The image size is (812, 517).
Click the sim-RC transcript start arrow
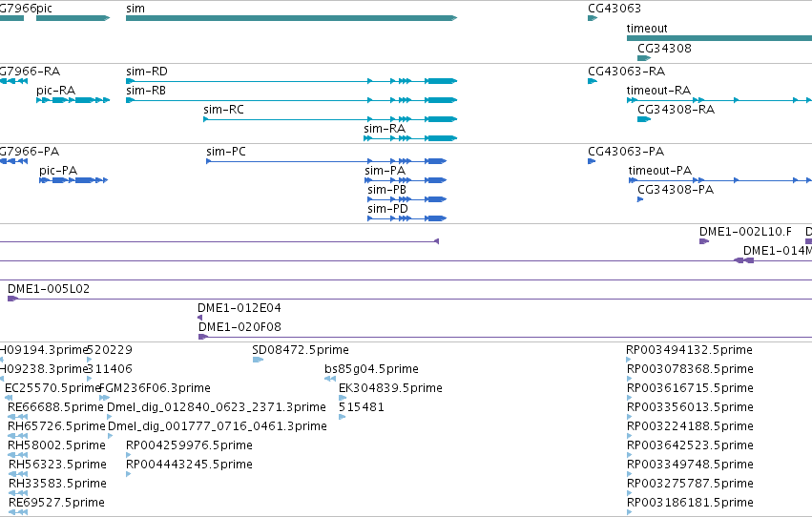click(205, 119)
